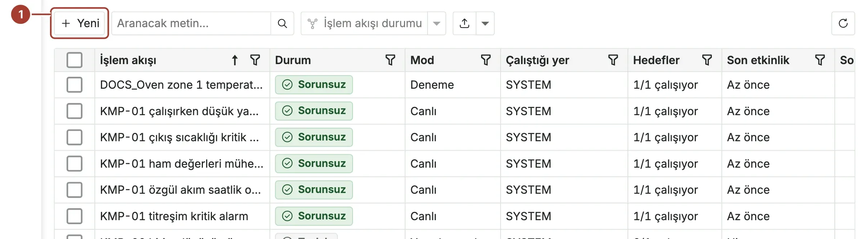Image resolution: width=868 pixels, height=239 pixels.
Task: Click the Mod column header
Action: (x=422, y=60)
